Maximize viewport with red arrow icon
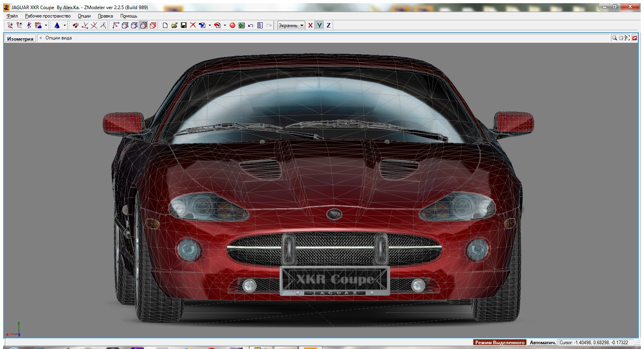The image size is (644, 349). (x=634, y=38)
